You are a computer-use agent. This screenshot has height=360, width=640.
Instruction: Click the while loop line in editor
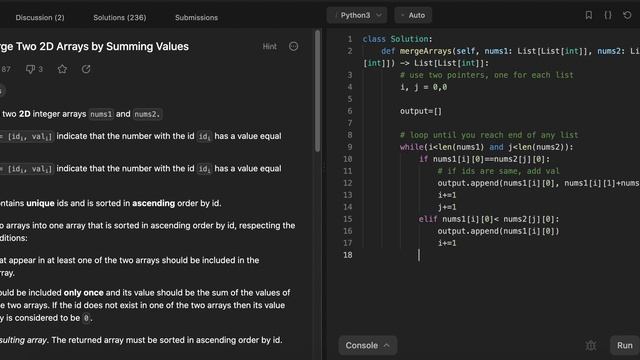487,147
